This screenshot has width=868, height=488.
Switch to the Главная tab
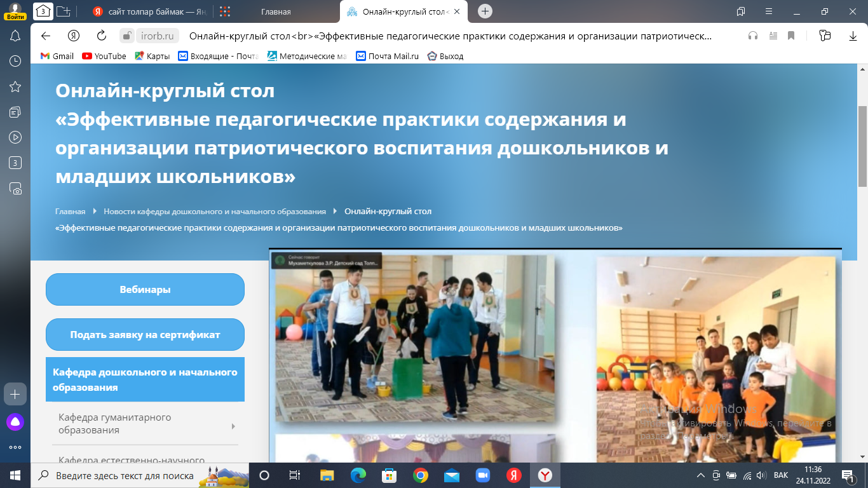[276, 11]
